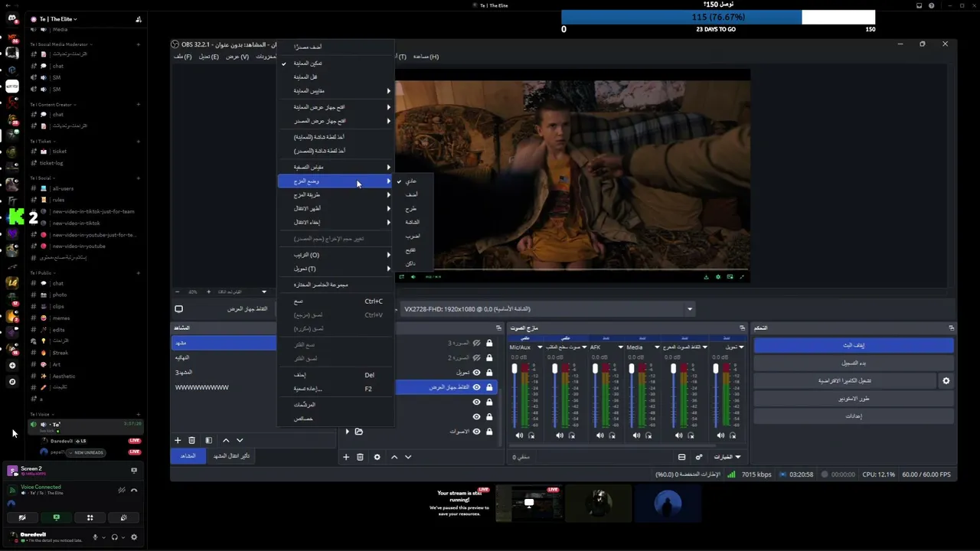The image size is (980, 551).
Task: Expand the الاصوات source group
Action: (347, 432)
